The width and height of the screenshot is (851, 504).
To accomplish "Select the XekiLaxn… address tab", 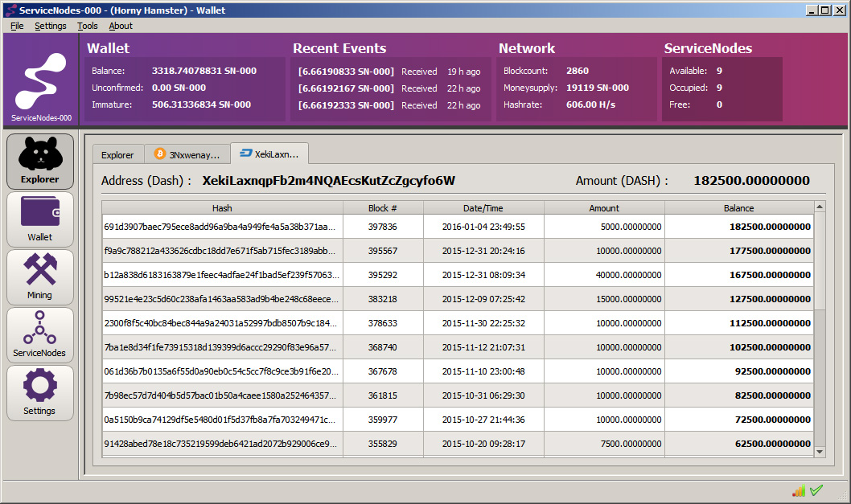I will (269, 154).
